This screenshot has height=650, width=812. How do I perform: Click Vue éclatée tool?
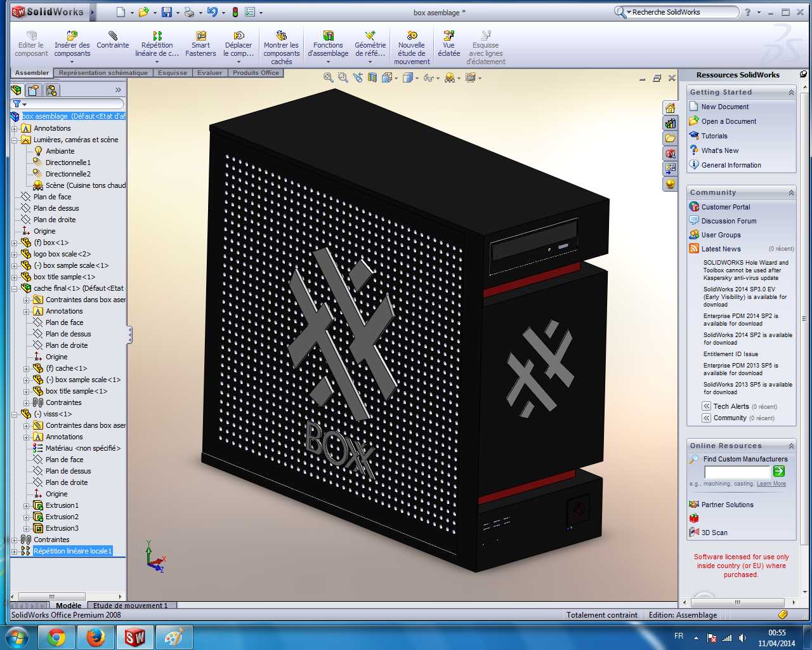coord(449,44)
